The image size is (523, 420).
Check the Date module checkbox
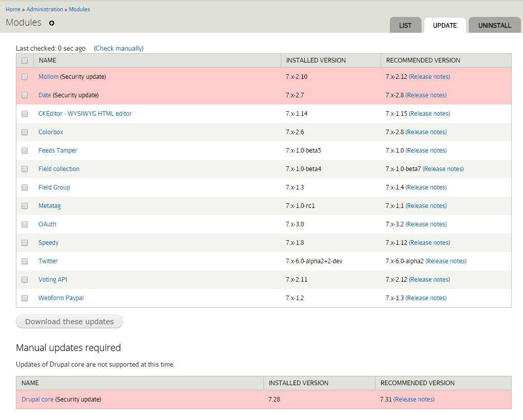25,95
